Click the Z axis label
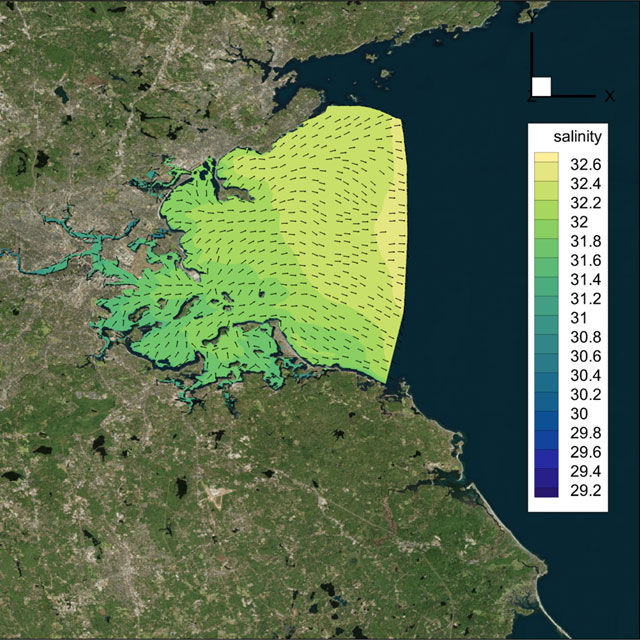This screenshot has width=640, height=640. [x=530, y=97]
